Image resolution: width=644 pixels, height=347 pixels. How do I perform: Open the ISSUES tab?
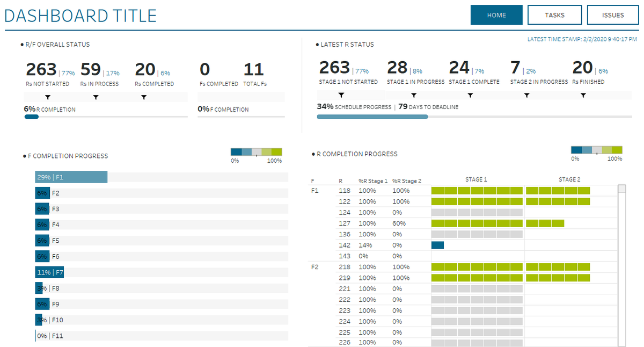tap(613, 15)
